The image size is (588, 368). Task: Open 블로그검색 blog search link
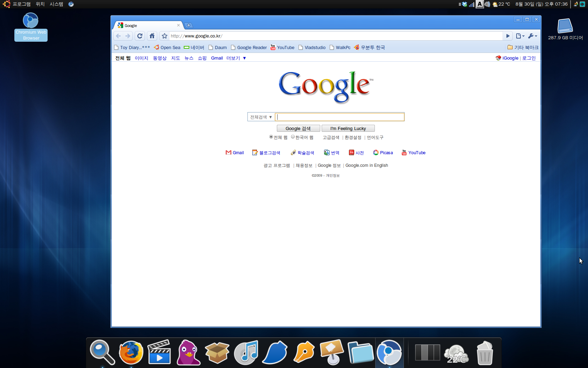click(266, 153)
